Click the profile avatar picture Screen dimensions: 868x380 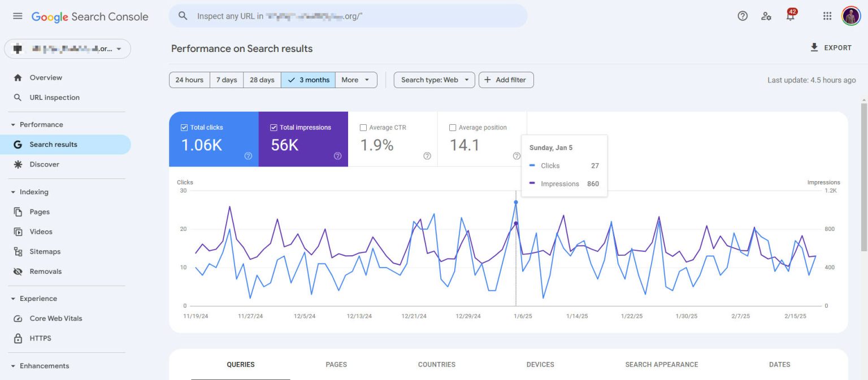click(850, 16)
